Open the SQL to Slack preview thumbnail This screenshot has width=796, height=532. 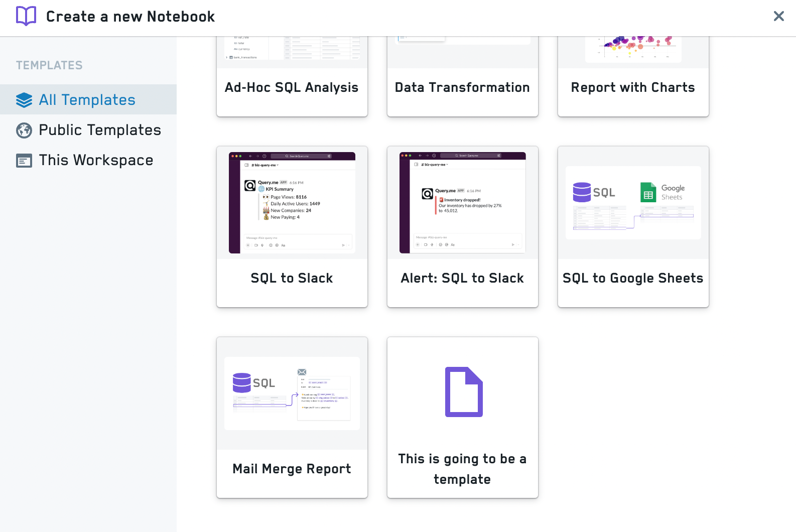(292, 203)
